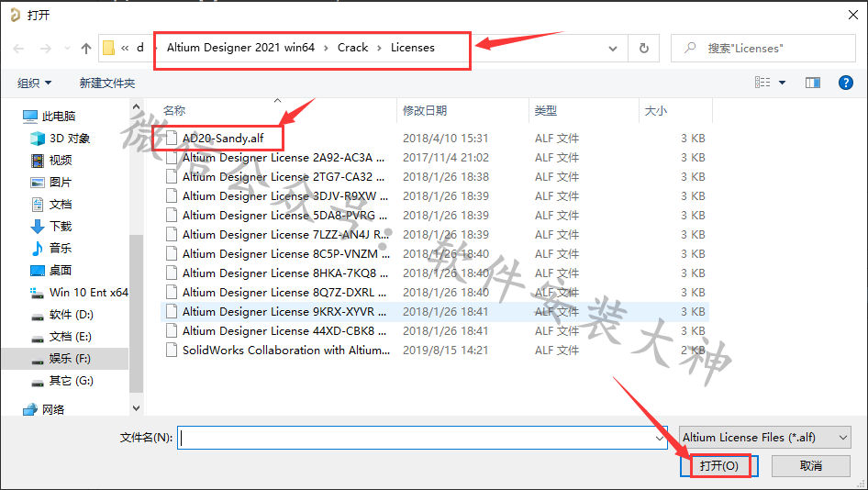Open help with question mark icon
Image resolution: width=868 pixels, height=490 pixels.
pos(845,83)
